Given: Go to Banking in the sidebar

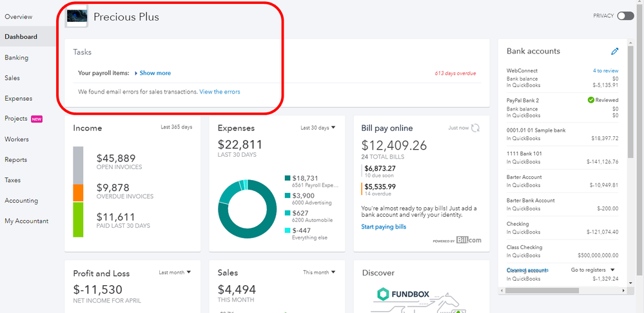Looking at the screenshot, I should point(16,57).
